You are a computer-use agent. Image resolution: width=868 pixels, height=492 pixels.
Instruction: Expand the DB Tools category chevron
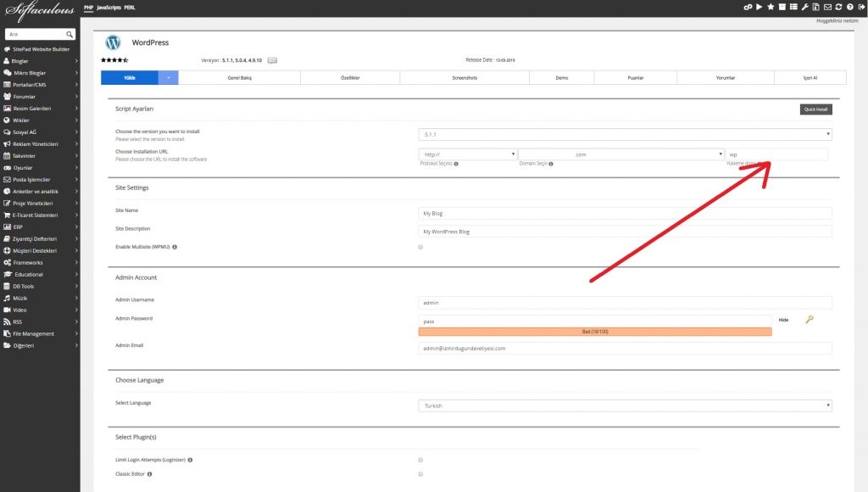pyautogui.click(x=75, y=287)
